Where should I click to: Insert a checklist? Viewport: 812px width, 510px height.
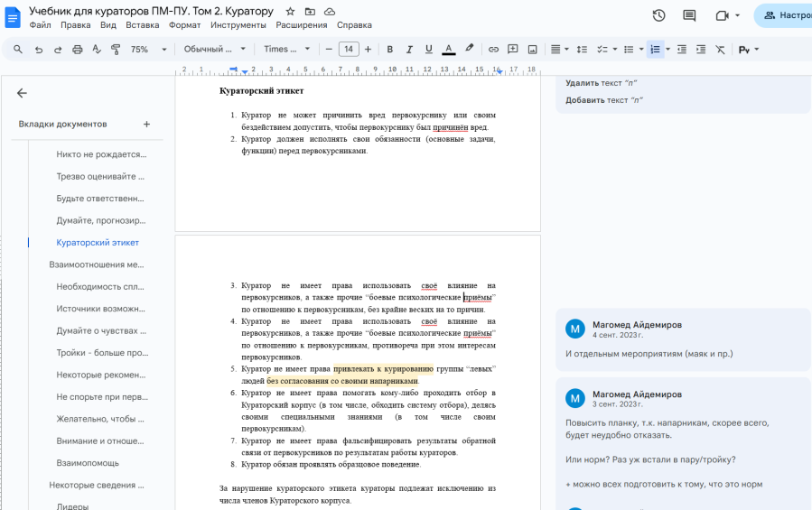(x=602, y=49)
